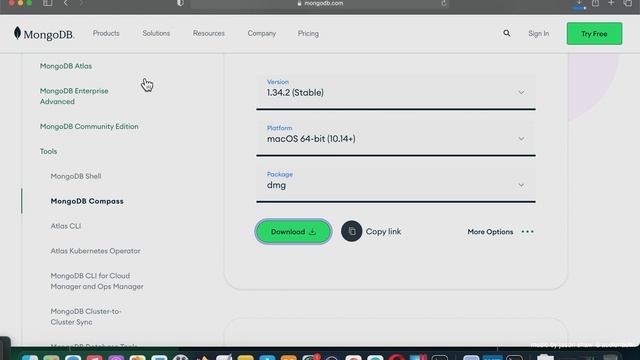Open the Products navigation menu

point(106,33)
